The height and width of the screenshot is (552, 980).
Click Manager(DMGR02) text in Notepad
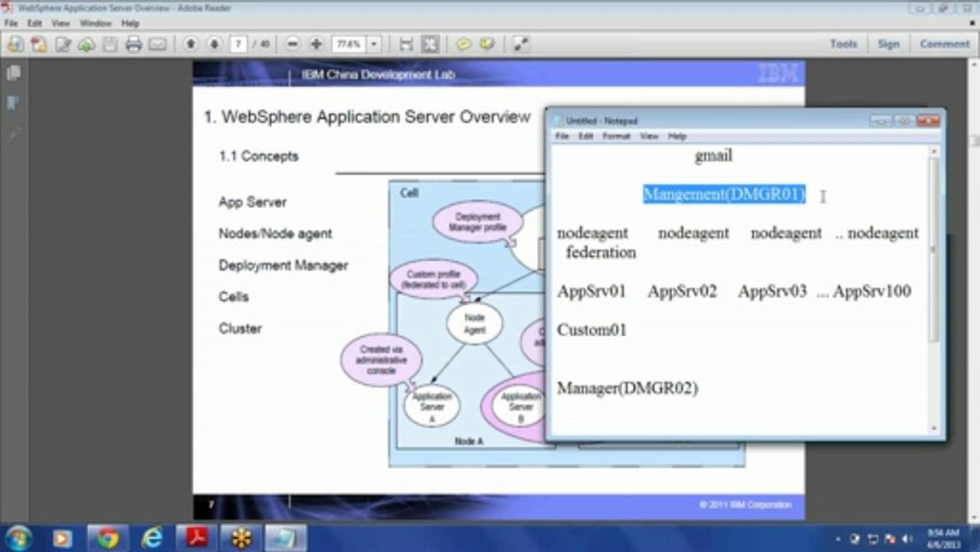(x=628, y=389)
